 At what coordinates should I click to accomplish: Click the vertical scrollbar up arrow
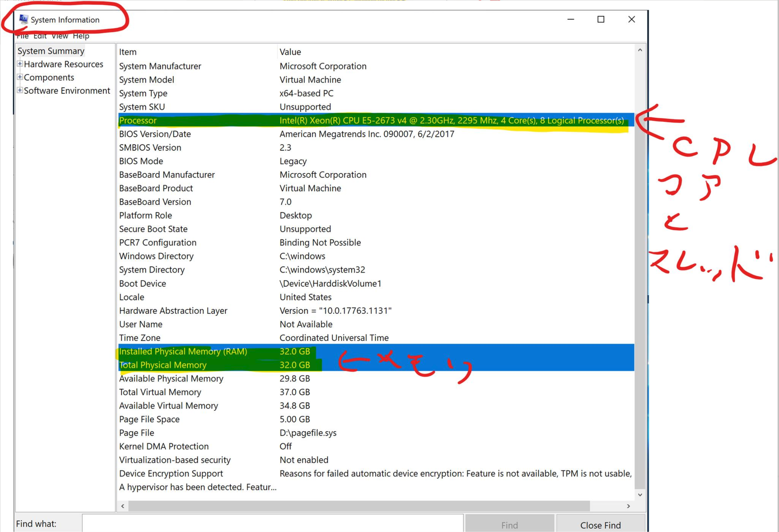(x=640, y=50)
